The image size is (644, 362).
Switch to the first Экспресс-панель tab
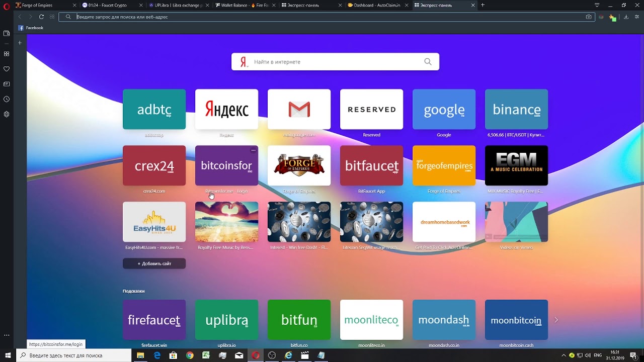(x=311, y=6)
